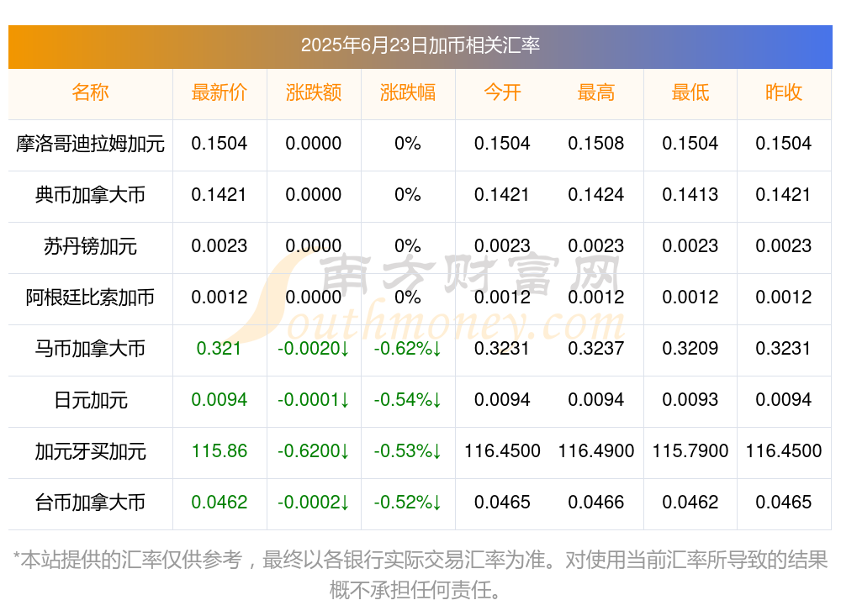
Task: Click the green 115.86 latest price
Action: 219,450
